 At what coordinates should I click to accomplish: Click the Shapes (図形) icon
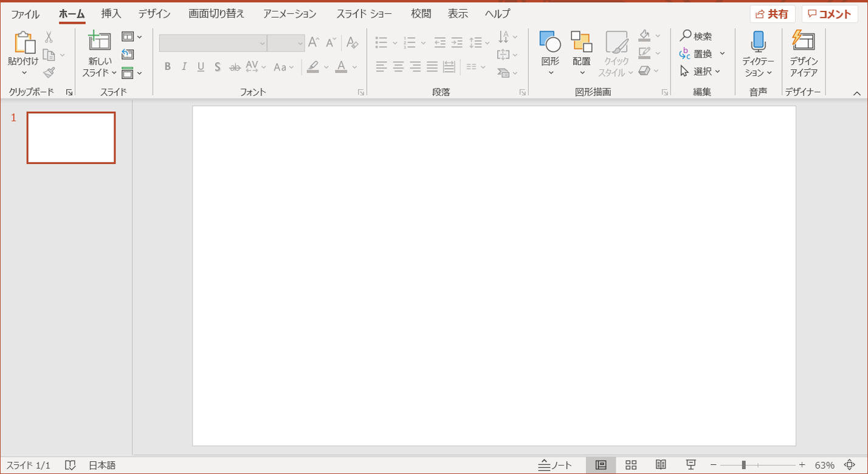click(x=550, y=41)
